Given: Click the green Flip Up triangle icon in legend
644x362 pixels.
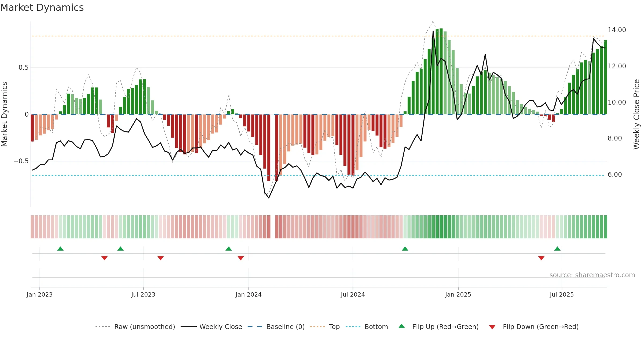Looking at the screenshot, I should 402,326.
